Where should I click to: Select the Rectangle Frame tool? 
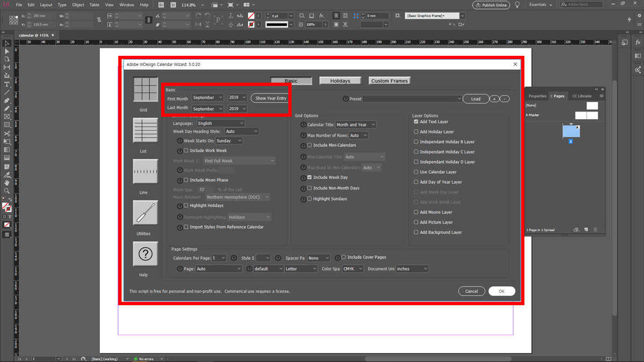7,117
